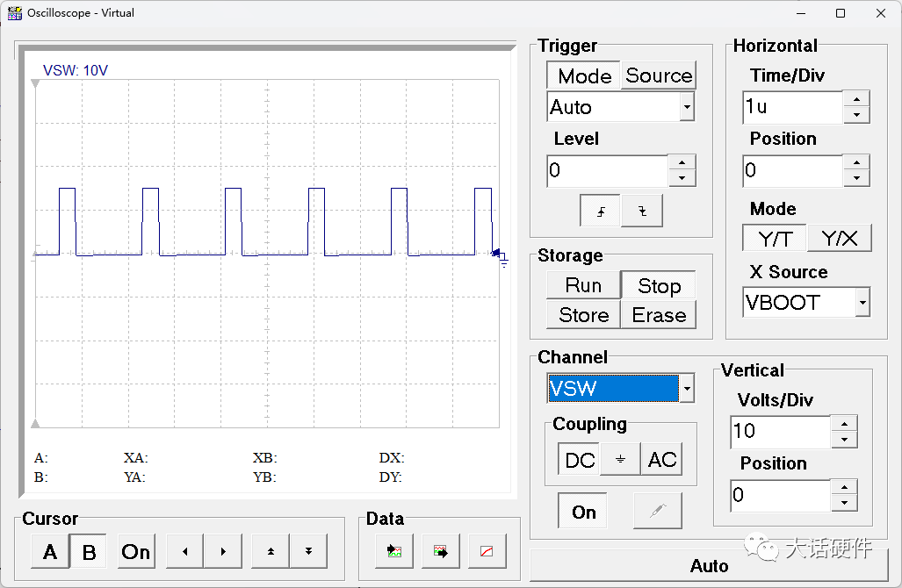The width and height of the screenshot is (902, 588).
Task: Click the second Data export icon
Action: tap(441, 551)
